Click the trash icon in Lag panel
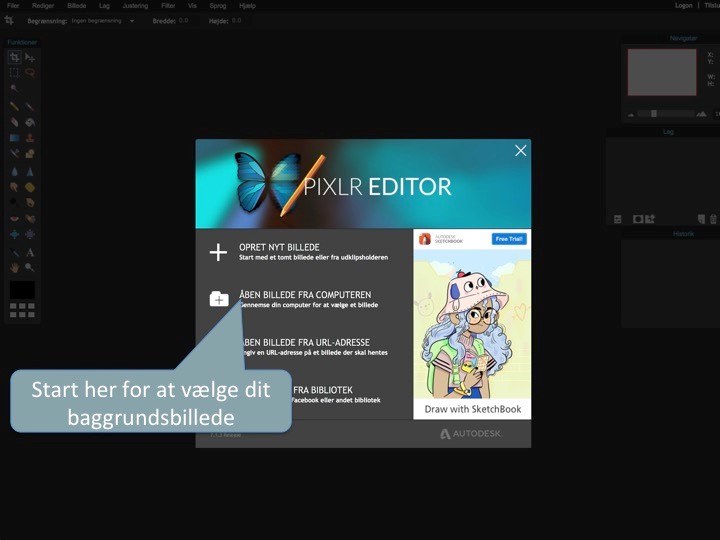The height and width of the screenshot is (540, 720). pos(713,219)
